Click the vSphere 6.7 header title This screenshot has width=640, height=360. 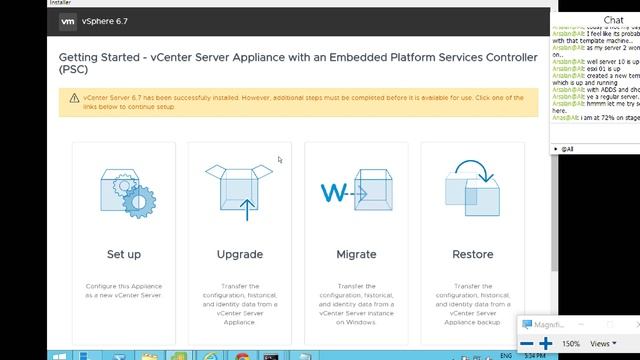pyautogui.click(x=104, y=21)
